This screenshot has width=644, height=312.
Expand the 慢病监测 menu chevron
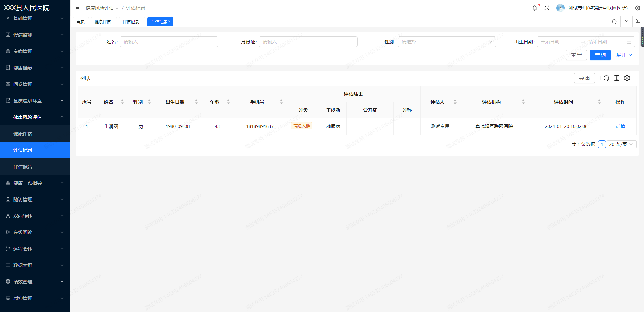click(x=62, y=35)
